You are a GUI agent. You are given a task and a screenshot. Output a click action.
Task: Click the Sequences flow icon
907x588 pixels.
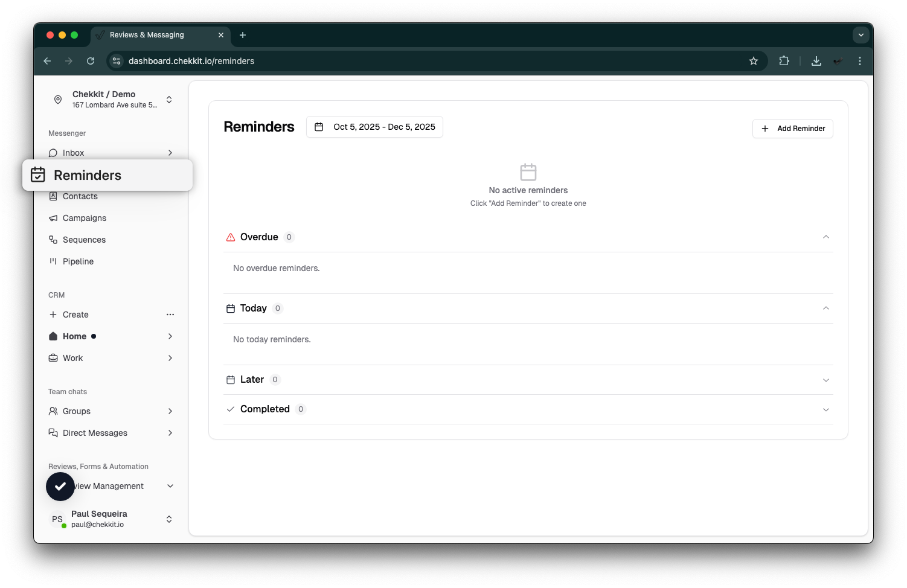(x=53, y=240)
